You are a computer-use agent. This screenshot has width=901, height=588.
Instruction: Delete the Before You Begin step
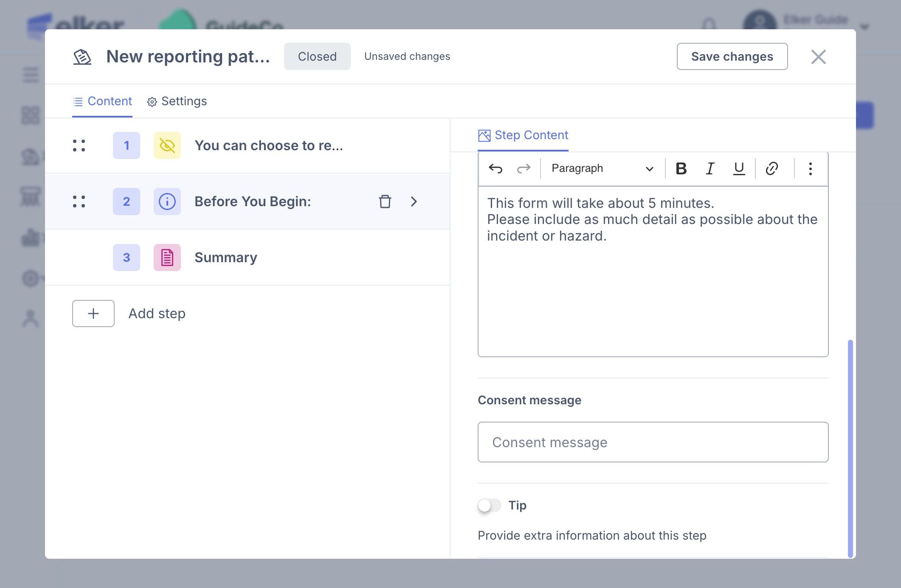[385, 202]
